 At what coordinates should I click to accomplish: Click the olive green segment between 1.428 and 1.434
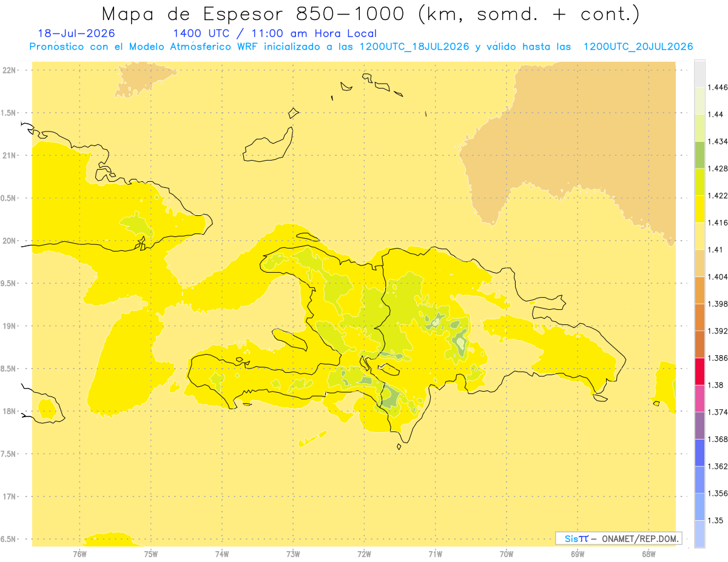(699, 155)
